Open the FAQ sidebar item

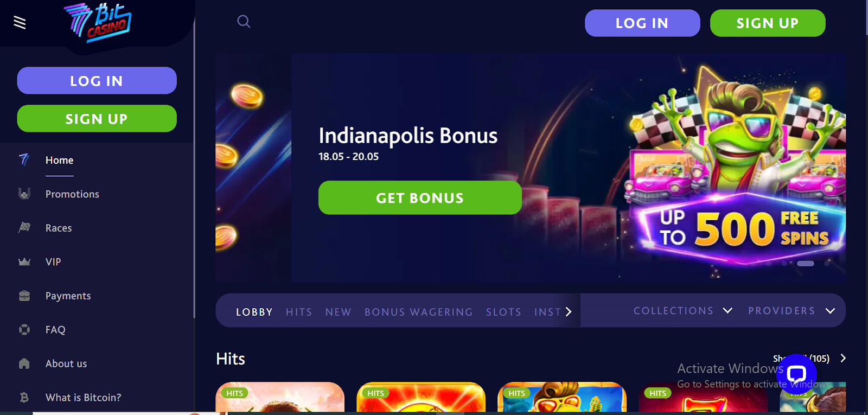(x=55, y=330)
